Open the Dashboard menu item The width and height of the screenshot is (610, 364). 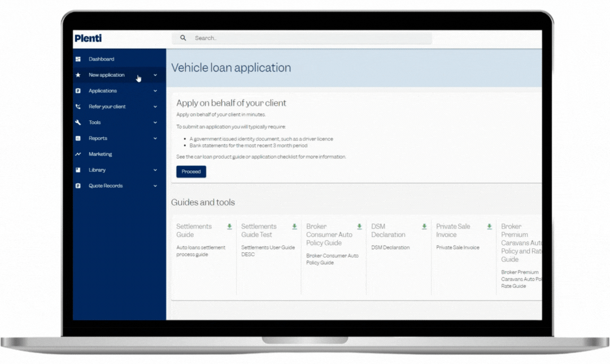[x=119, y=59]
